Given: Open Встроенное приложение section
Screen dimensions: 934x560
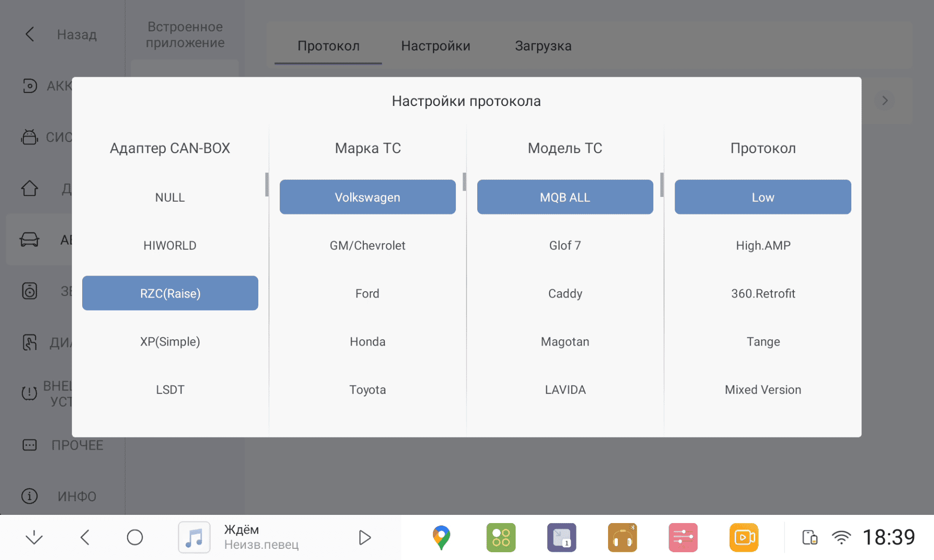Looking at the screenshot, I should pos(185,35).
